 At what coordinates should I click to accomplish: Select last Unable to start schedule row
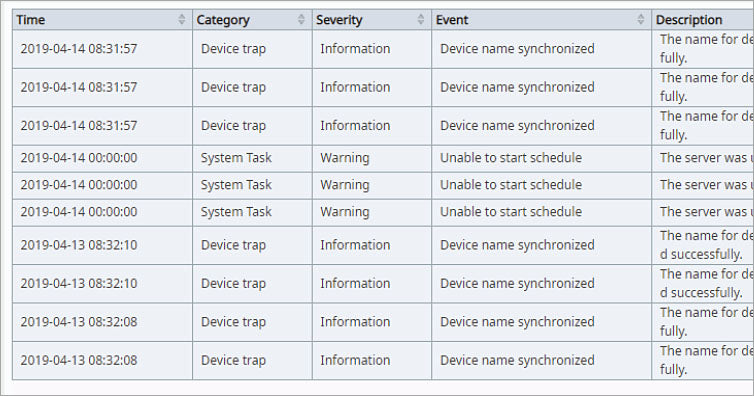[383, 212]
